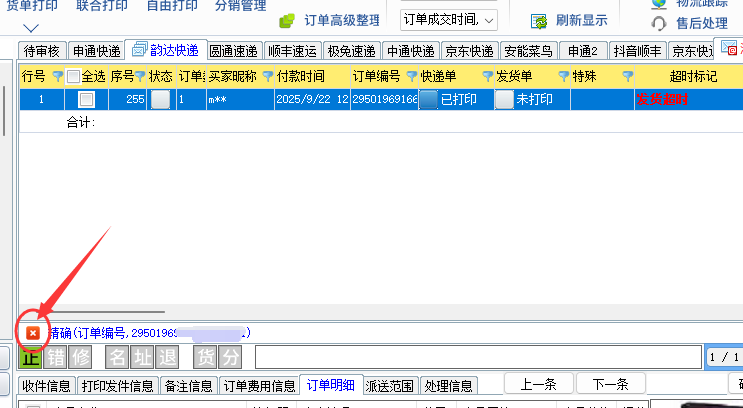743x408 pixels.
Task: Toggle the 全选 select-all checkbox
Action: (x=73, y=76)
